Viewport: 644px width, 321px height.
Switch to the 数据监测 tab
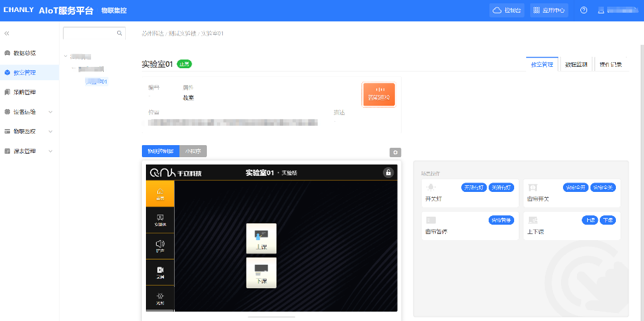click(576, 65)
